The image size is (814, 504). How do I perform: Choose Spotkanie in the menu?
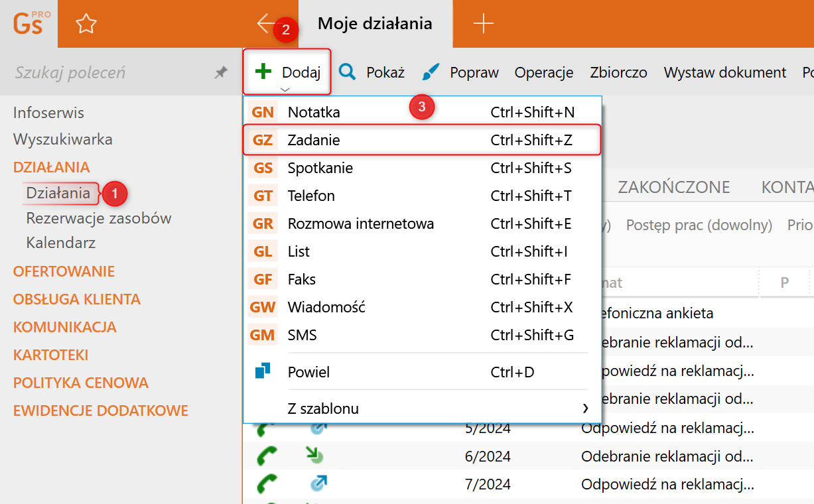click(x=320, y=168)
